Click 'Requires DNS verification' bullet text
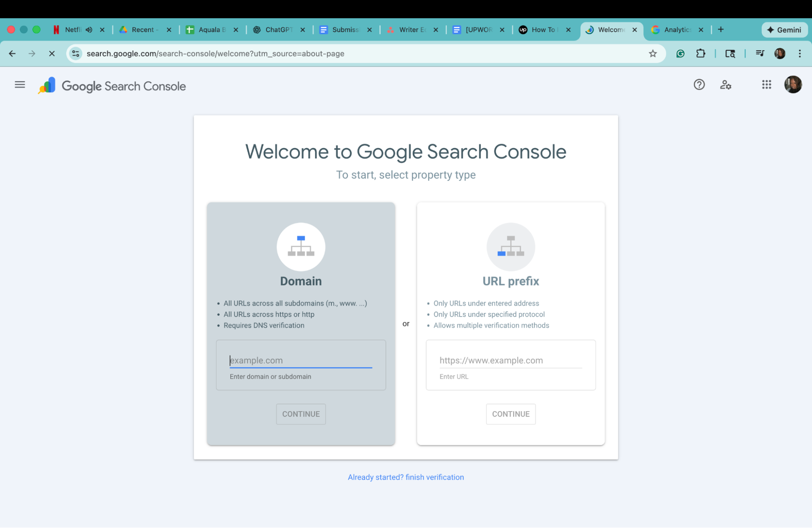 tap(264, 325)
